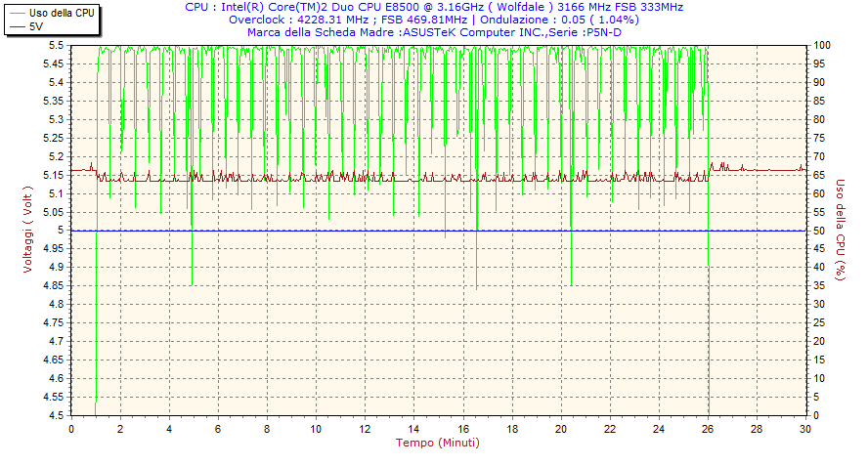
Task: Click the 0 minute tick on time axis
Action: coord(70,429)
